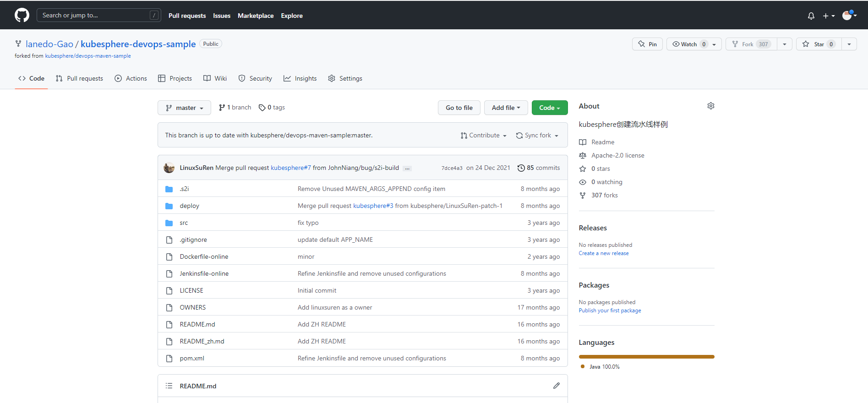Open Issues in top navigation

click(x=222, y=16)
